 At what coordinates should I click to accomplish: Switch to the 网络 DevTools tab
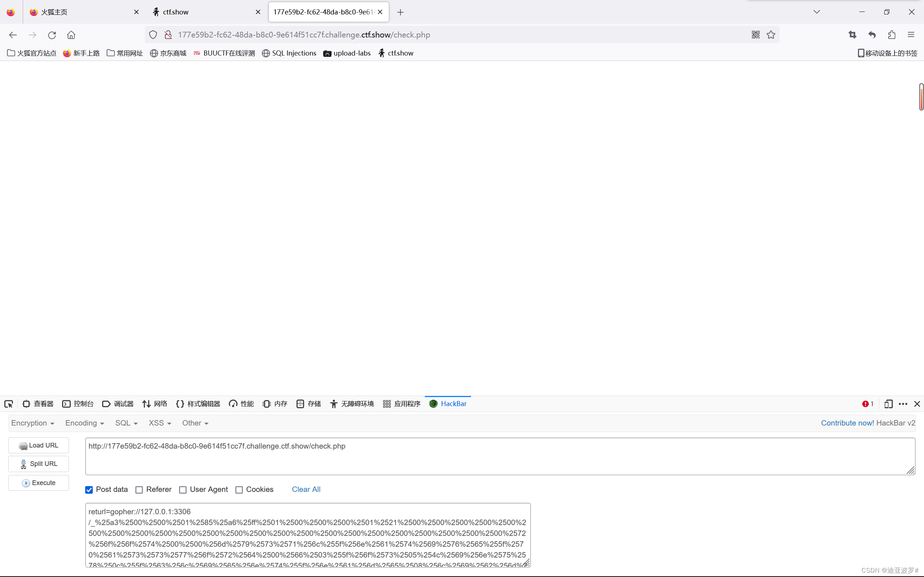154,404
